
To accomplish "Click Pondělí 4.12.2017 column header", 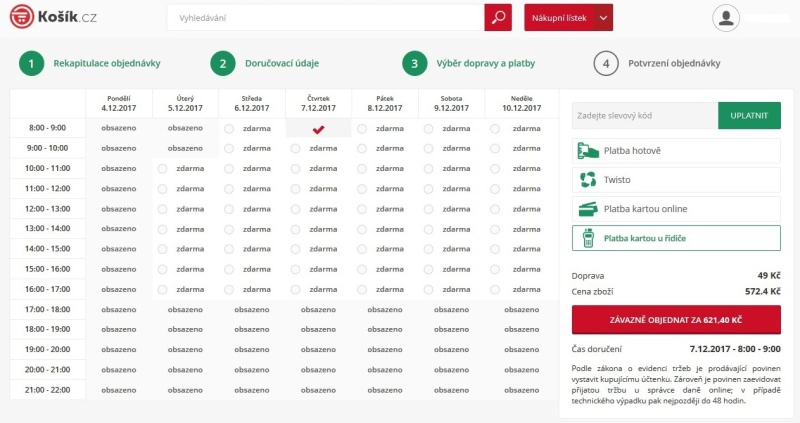I will pyautogui.click(x=119, y=104).
